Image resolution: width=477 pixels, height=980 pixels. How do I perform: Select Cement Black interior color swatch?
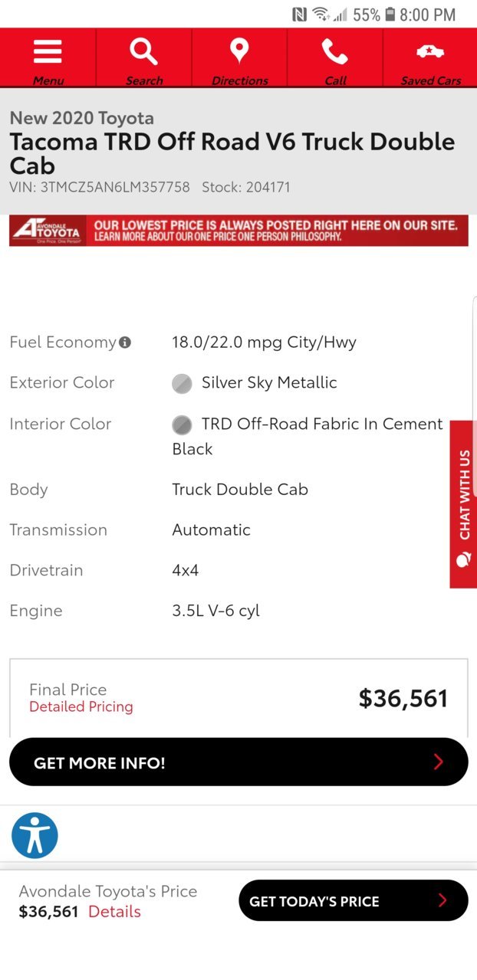182,424
